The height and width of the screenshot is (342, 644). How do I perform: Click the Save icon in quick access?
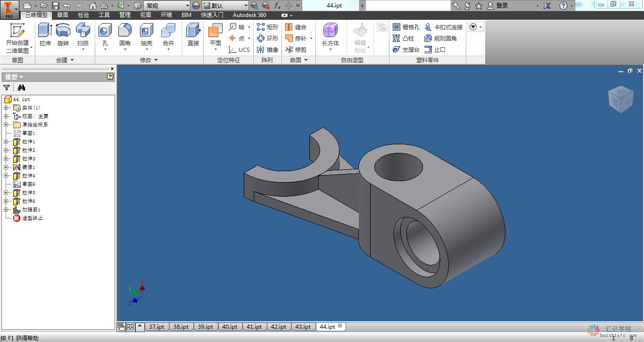click(x=56, y=6)
